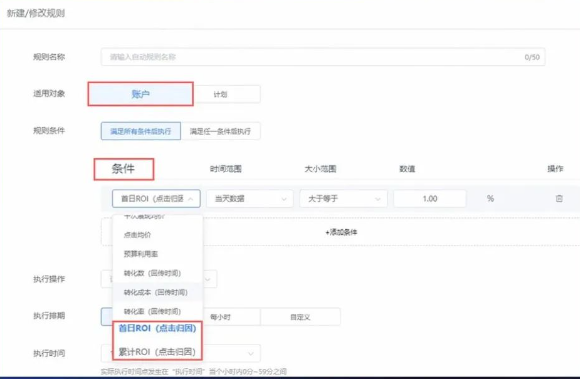Select 累计ROI(点击归因) in the list
The width and height of the screenshot is (580, 379).
pyautogui.click(x=158, y=352)
